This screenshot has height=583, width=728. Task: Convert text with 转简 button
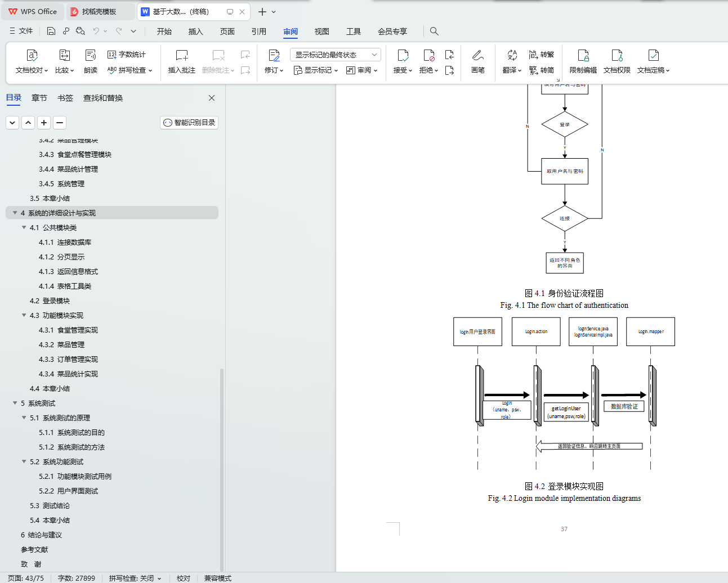pyautogui.click(x=542, y=70)
